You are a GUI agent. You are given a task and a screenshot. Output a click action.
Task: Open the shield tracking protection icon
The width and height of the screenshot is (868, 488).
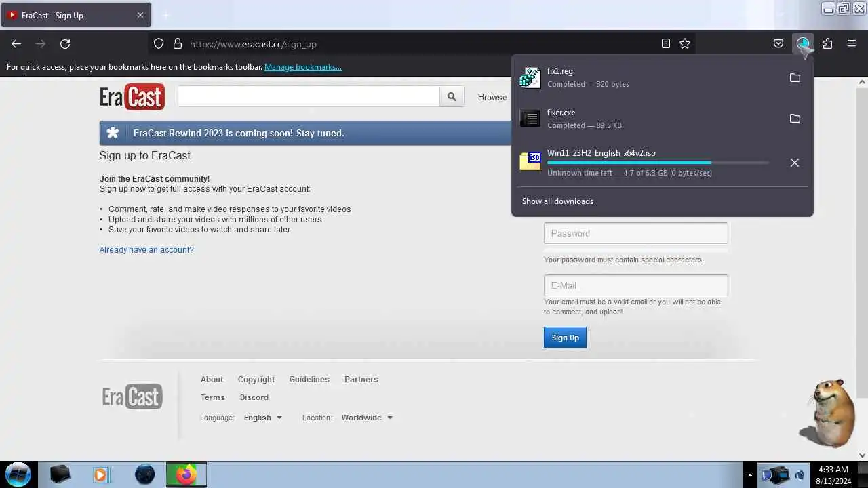[159, 44]
